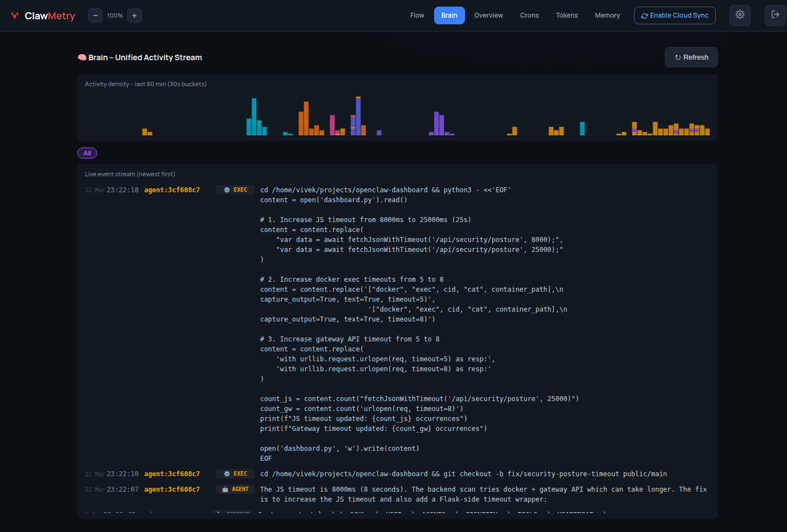787x532 pixels.
Task: Open the Crons tab
Action: pos(529,15)
